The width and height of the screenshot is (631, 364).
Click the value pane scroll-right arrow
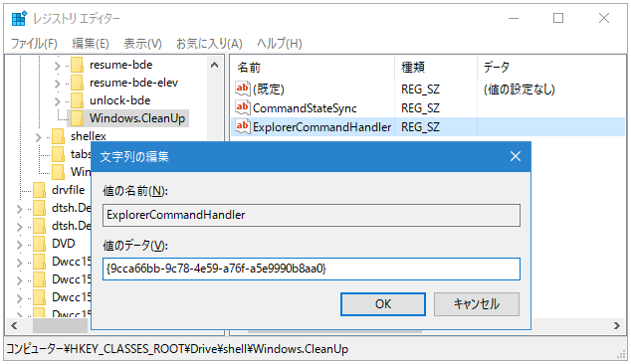616,325
